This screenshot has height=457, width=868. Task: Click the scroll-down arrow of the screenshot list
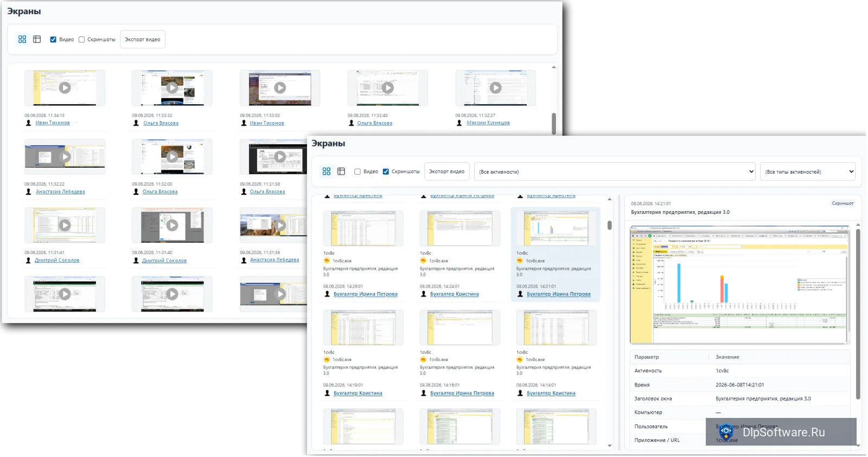click(610, 446)
